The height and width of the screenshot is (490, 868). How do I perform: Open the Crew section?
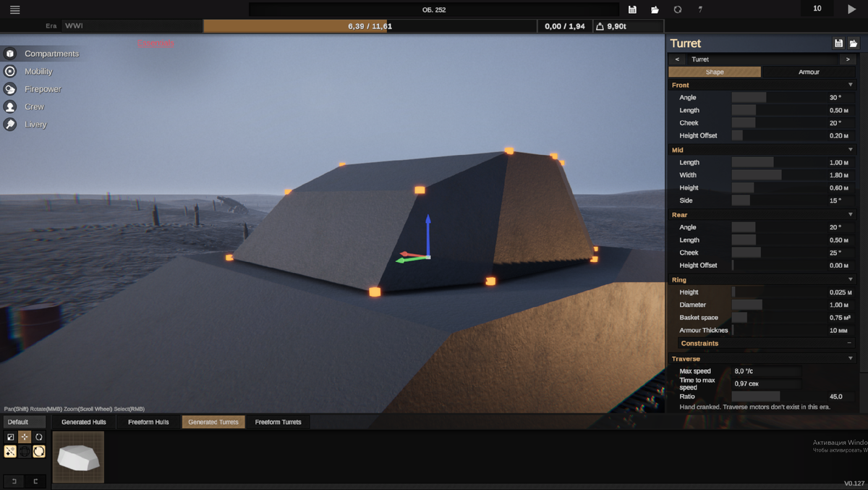tap(25, 106)
